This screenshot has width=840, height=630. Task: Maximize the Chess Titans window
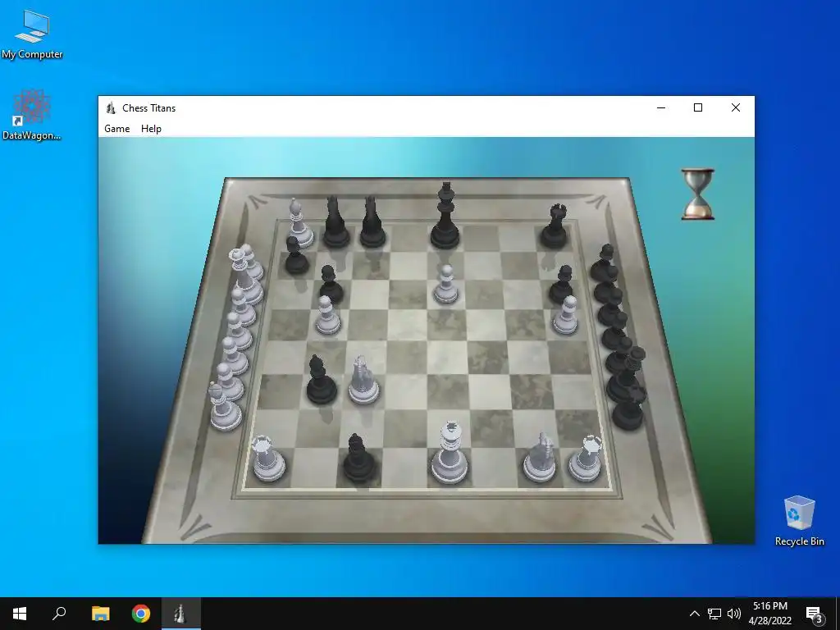[x=698, y=107]
